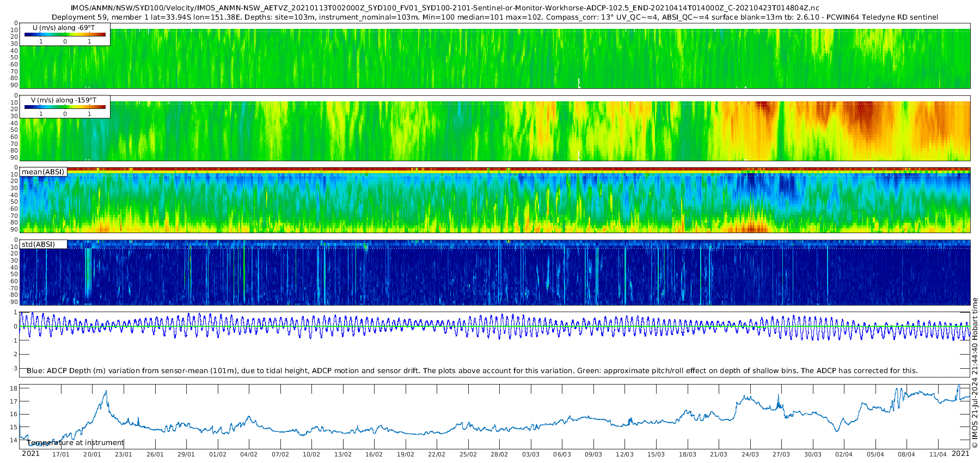The image size is (980, 463).
Task: Click the 24/03 date tick on the time axis
Action: [750, 454]
